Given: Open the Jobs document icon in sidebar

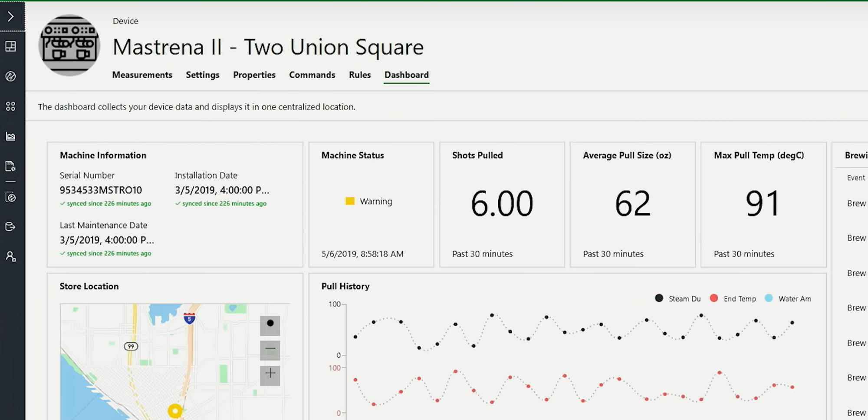Looking at the screenshot, I should coord(11,166).
